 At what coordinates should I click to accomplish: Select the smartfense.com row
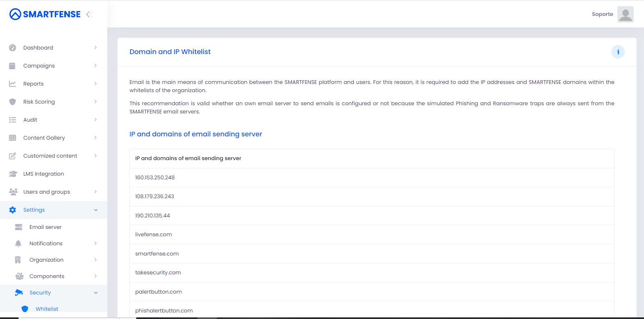(x=372, y=254)
